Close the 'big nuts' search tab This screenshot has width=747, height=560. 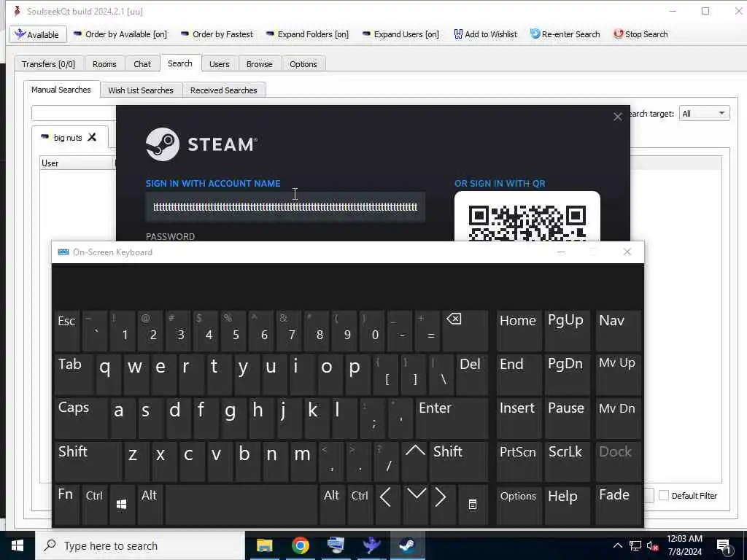pyautogui.click(x=92, y=137)
